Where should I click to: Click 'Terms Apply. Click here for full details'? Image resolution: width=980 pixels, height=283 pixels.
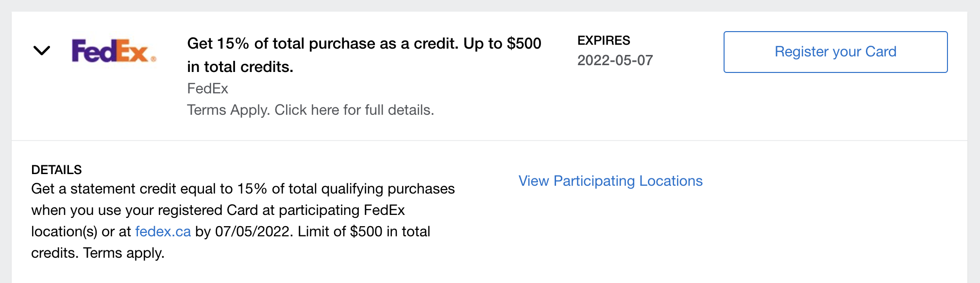point(310,110)
